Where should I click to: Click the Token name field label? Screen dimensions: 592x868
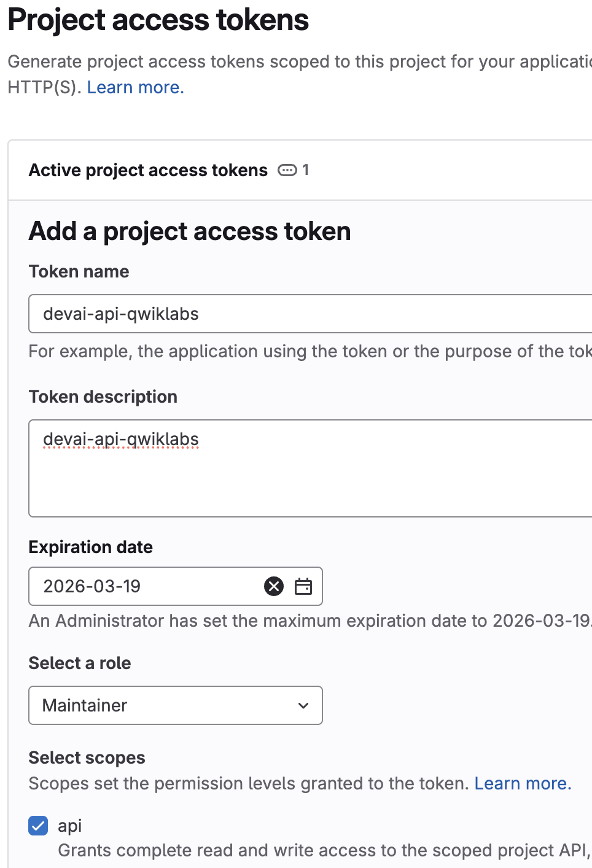click(x=79, y=271)
